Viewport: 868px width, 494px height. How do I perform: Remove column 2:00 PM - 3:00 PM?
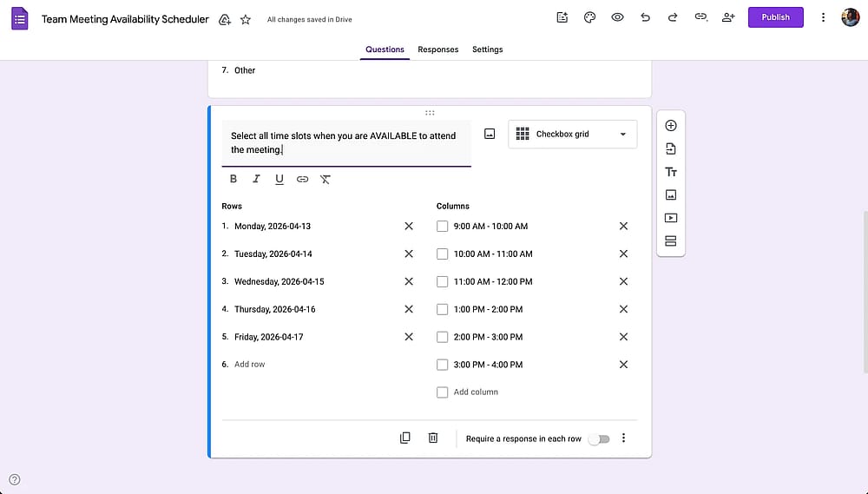pyautogui.click(x=623, y=337)
